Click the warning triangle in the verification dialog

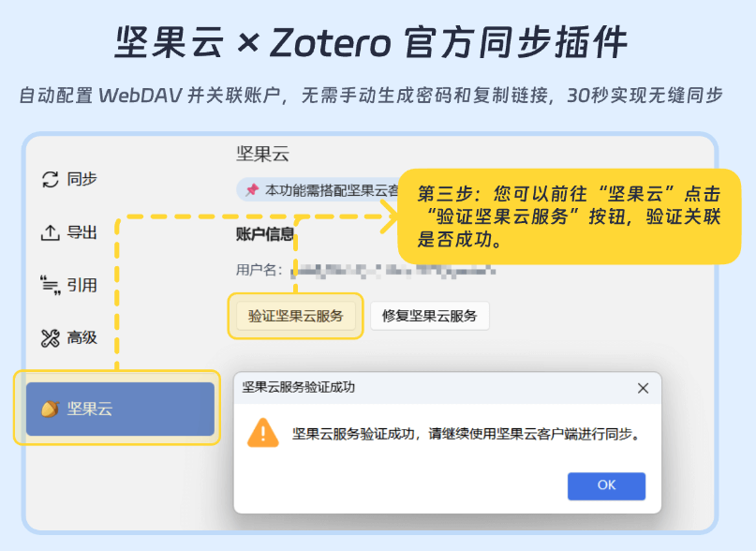click(262, 435)
